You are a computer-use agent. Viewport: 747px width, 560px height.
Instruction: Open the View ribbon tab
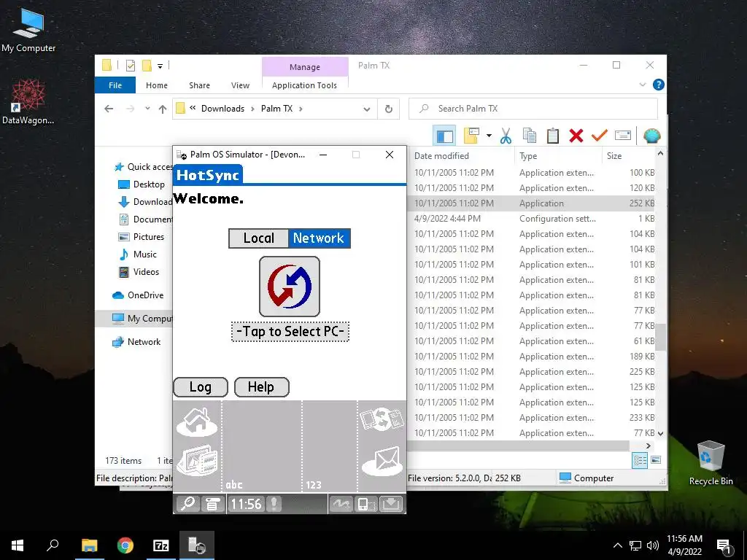240,85
